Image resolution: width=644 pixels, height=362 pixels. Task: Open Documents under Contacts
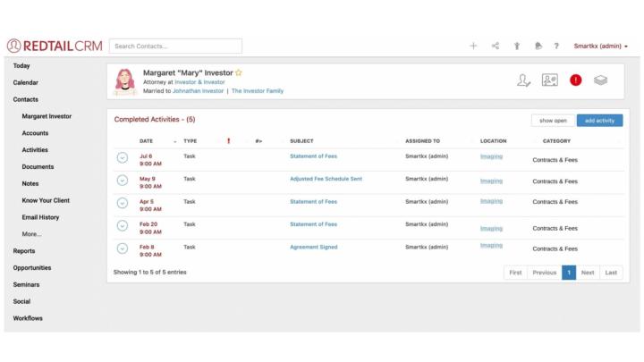pyautogui.click(x=38, y=166)
